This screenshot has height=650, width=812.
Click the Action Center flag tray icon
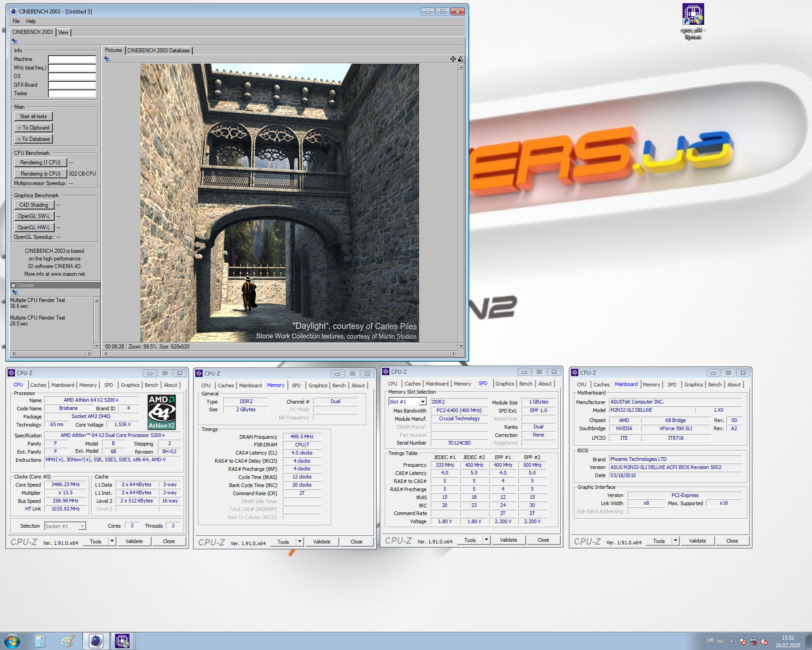click(x=743, y=641)
